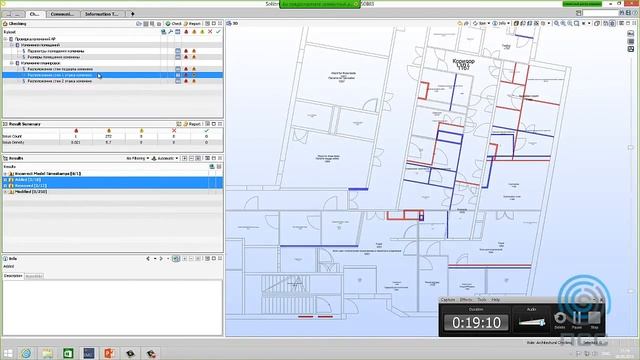640x360 pixels.
Task: Click the zoom to window rectangle icon
Action: 577,24
